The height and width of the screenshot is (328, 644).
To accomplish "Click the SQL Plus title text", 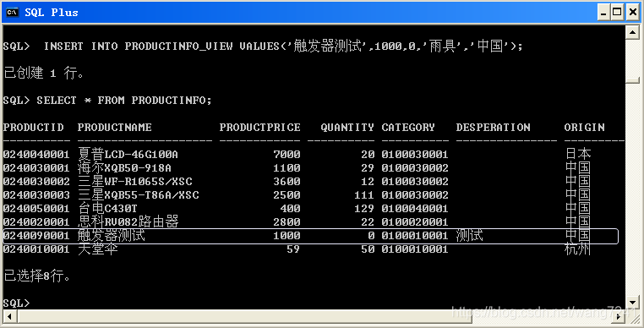I will [52, 13].
